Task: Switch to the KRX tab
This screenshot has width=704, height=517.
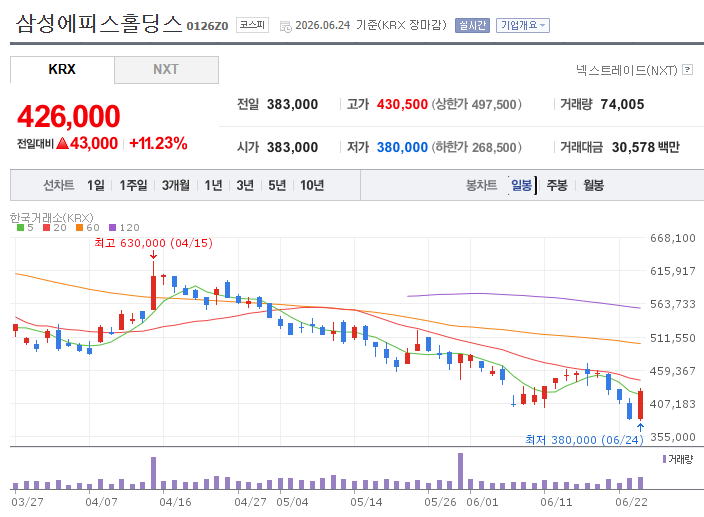Action: (62, 70)
